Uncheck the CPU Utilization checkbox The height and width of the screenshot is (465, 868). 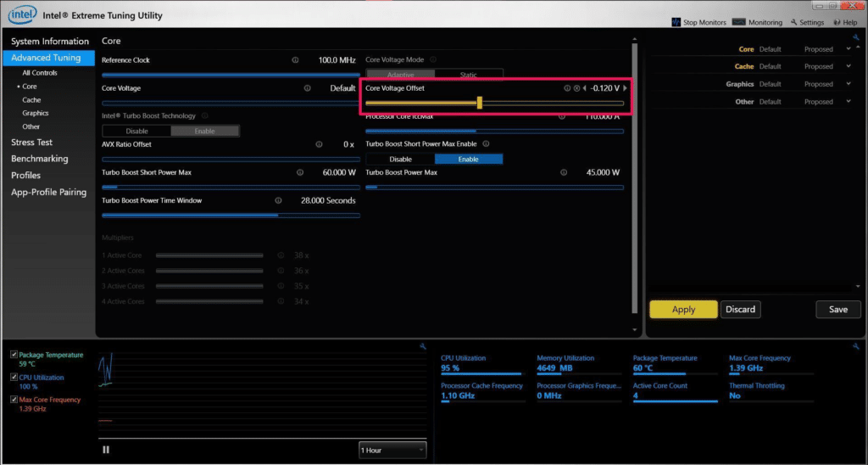coord(14,378)
